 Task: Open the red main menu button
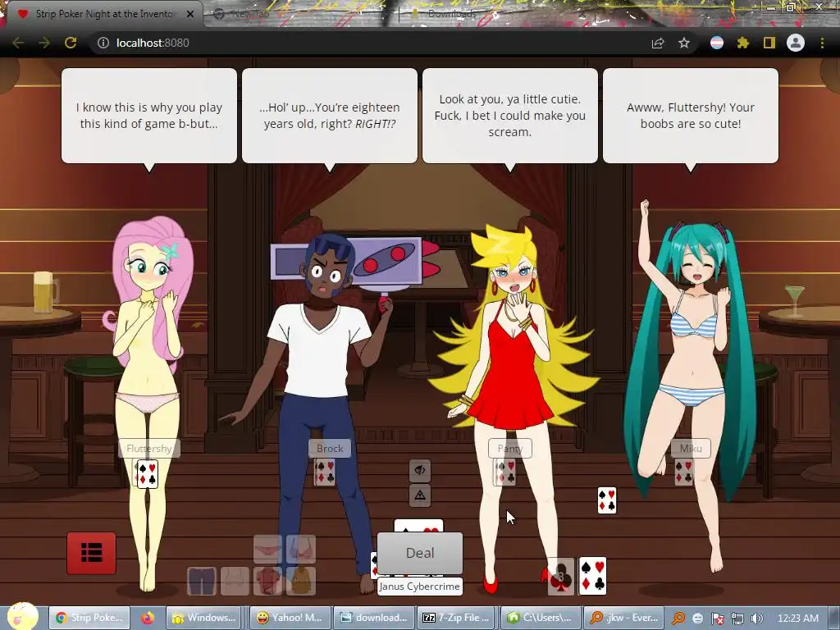92,553
